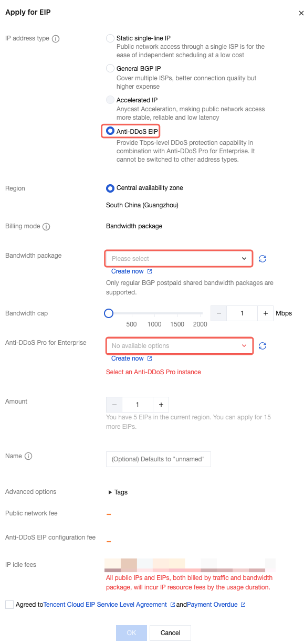Click the Cancel button
This screenshot has height=644, width=304.
click(170, 633)
